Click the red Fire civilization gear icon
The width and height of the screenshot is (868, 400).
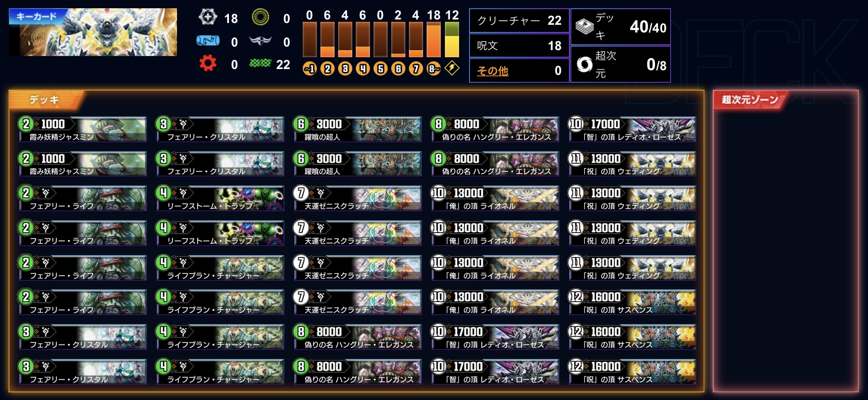point(207,64)
